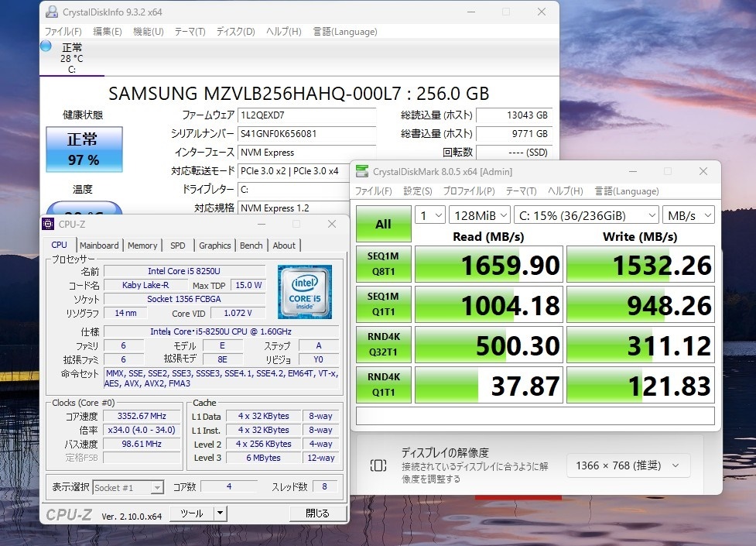
Task: Open テーマ(T) menu in CrystalDiskMark
Action: point(522,191)
